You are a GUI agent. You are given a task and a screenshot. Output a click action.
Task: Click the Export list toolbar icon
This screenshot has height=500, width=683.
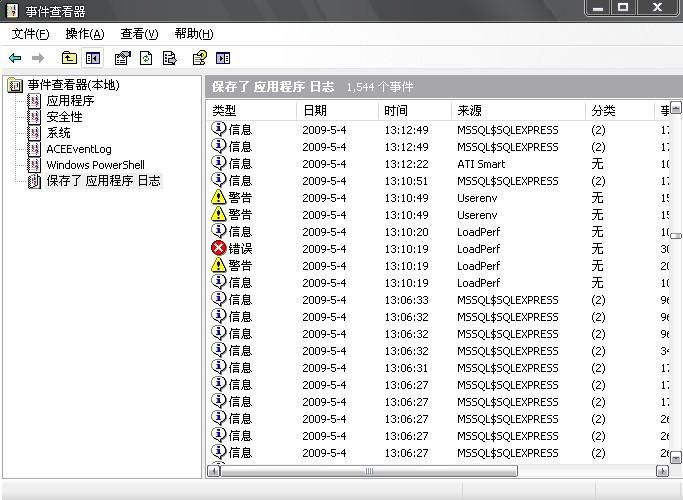coord(170,58)
